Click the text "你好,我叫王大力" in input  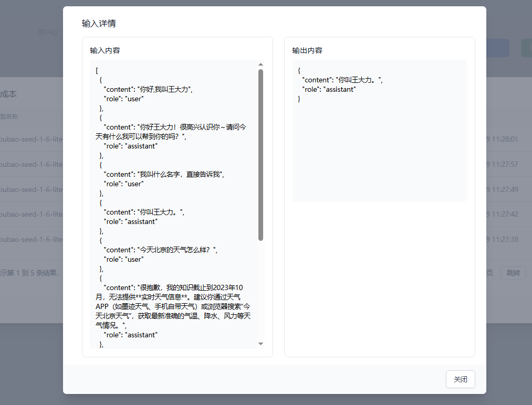tap(164, 90)
